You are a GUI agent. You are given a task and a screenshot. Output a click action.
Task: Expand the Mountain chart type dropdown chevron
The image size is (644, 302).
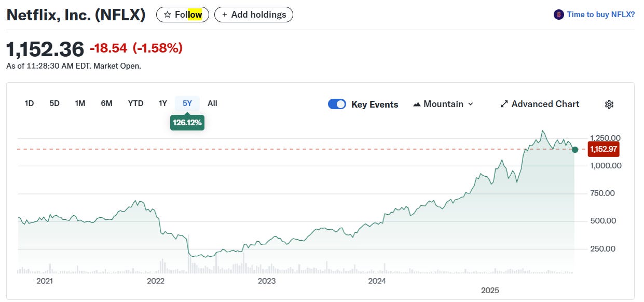point(471,104)
